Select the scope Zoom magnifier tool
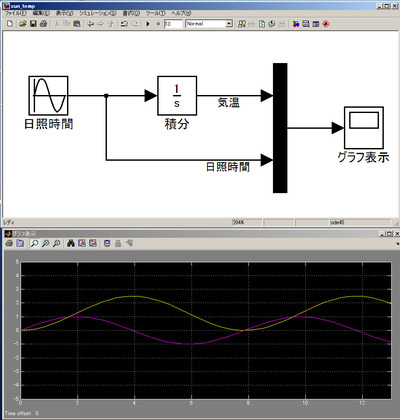Viewport: 400px width, 420px height. tap(34, 243)
